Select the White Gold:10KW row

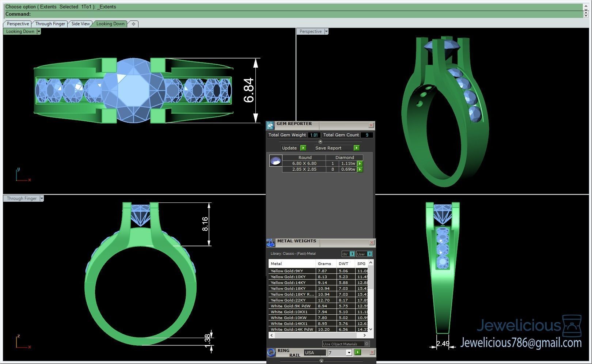click(318, 318)
